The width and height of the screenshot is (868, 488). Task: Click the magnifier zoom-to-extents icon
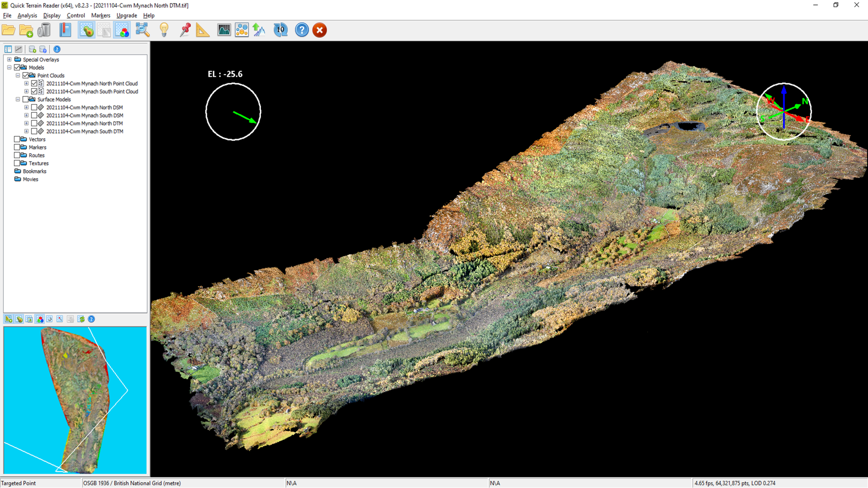point(142,30)
